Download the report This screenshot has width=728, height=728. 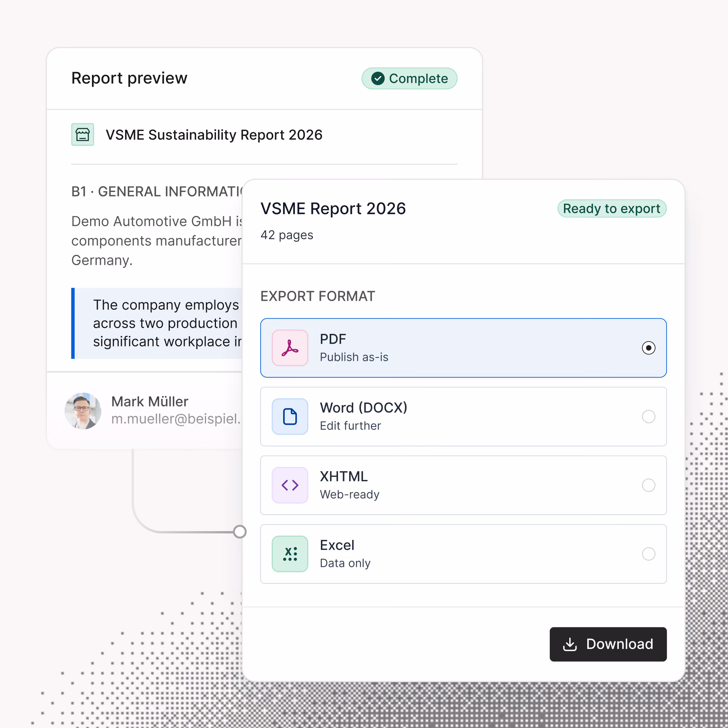pos(608,644)
